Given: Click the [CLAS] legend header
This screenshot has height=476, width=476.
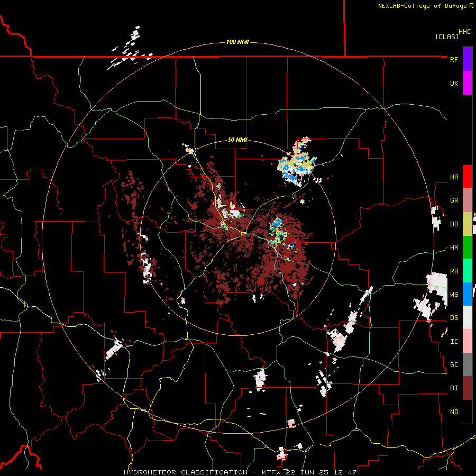Looking at the screenshot, I should click(447, 36).
